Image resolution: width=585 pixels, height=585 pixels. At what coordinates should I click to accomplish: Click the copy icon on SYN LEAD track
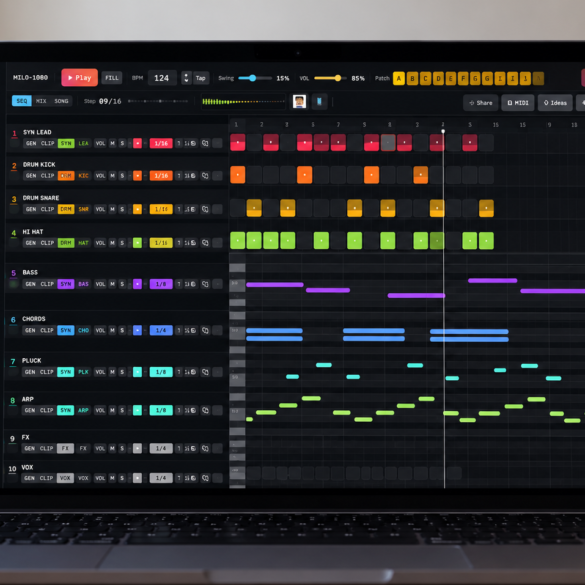pos(205,143)
